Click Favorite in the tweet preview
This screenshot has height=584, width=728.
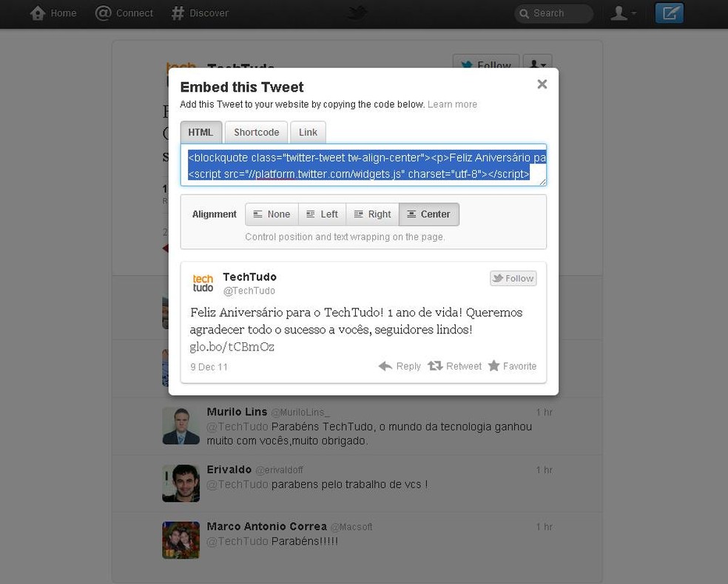pyautogui.click(x=512, y=366)
